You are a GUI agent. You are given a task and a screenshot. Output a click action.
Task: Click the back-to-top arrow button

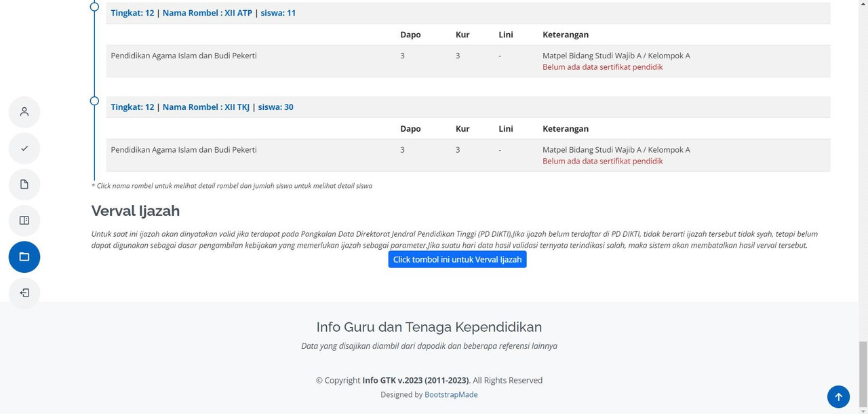(x=838, y=397)
